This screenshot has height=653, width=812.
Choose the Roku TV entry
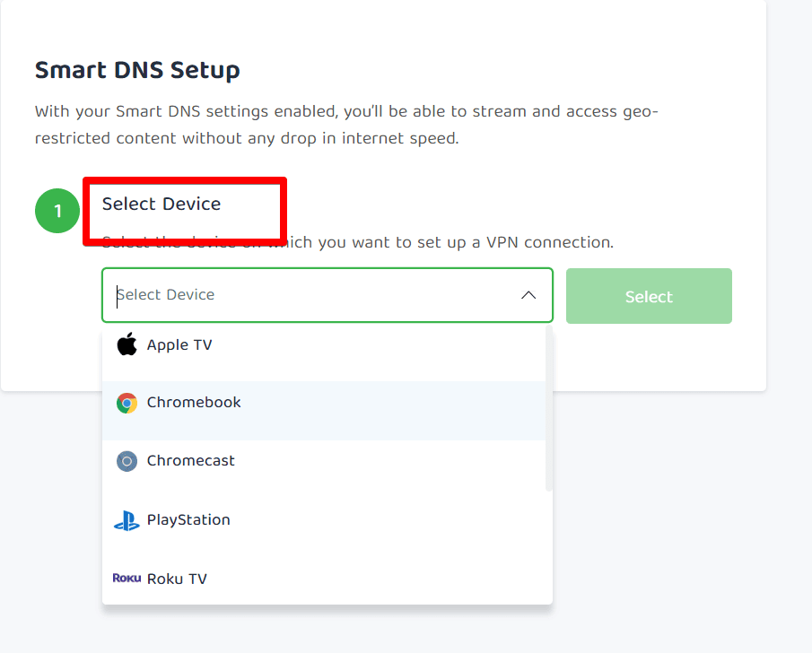coord(177,579)
